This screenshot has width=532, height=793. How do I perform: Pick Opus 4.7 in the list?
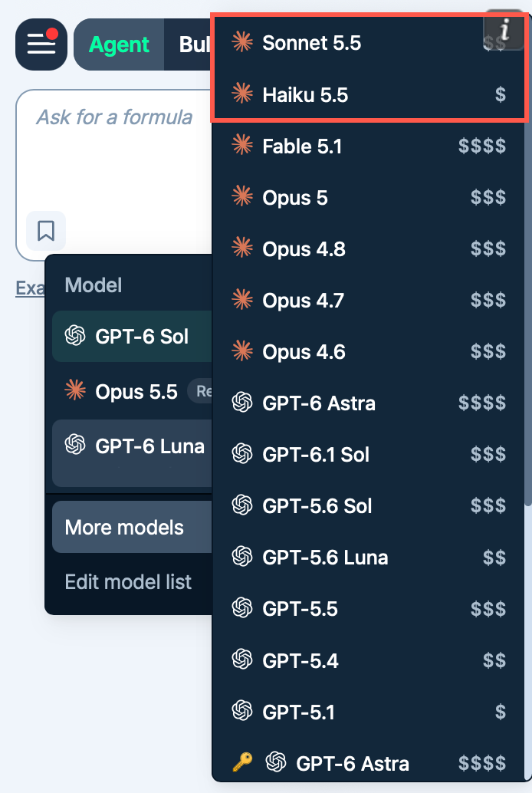[x=369, y=301]
